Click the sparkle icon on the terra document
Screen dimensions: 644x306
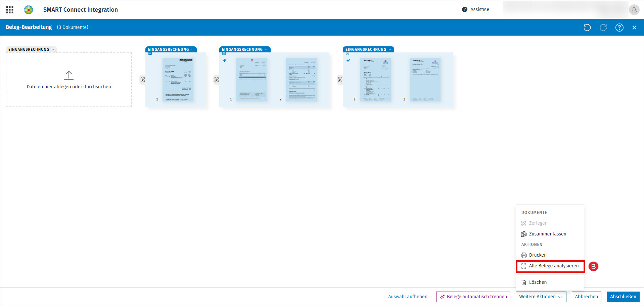click(348, 61)
